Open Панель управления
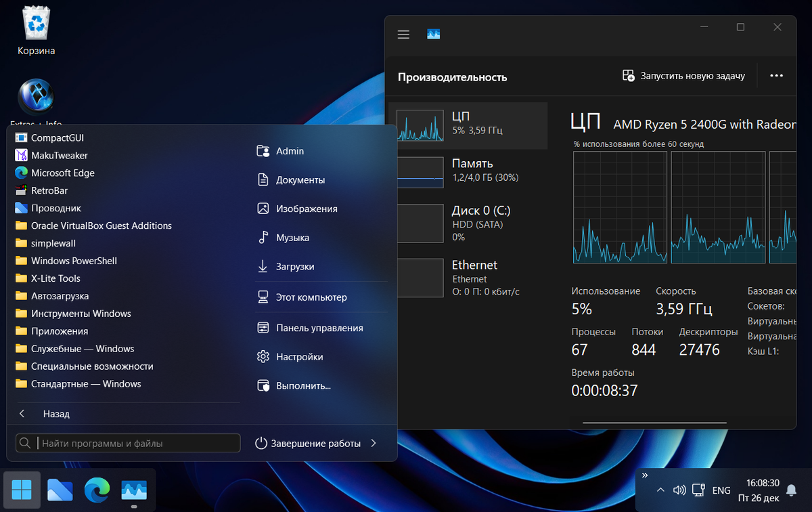The width and height of the screenshot is (812, 512). [x=310, y=328]
